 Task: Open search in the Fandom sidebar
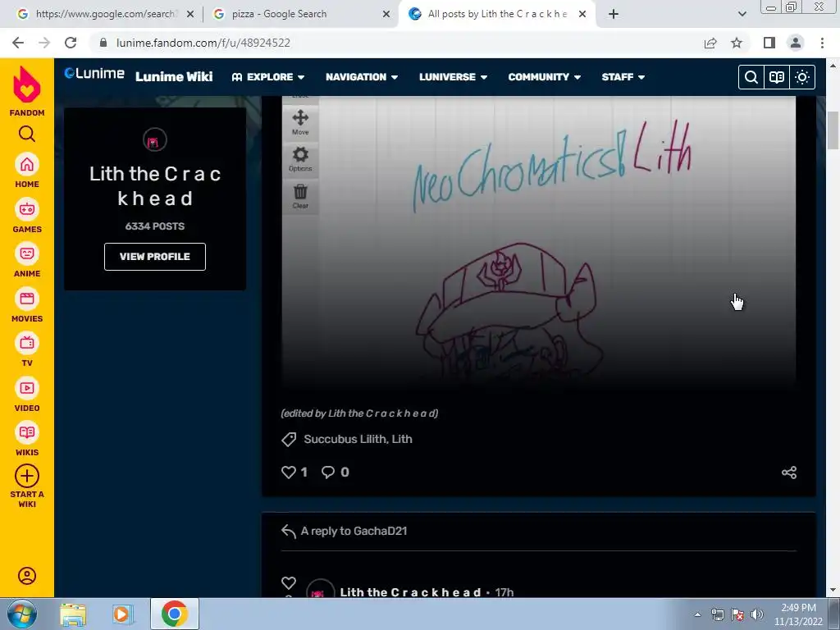(27, 134)
